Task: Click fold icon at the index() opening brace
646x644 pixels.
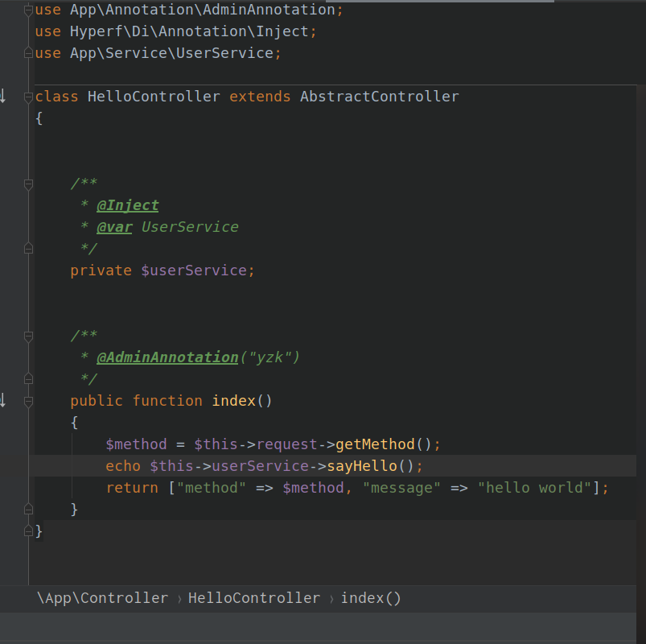Action: pyautogui.click(x=28, y=400)
